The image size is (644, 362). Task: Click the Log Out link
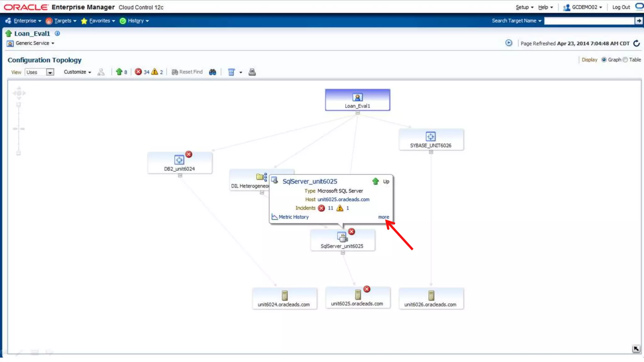coord(621,7)
